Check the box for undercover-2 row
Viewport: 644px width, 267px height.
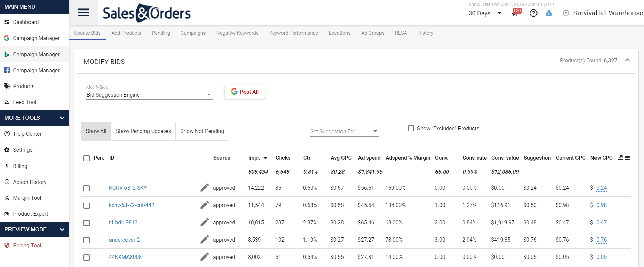coord(86,240)
